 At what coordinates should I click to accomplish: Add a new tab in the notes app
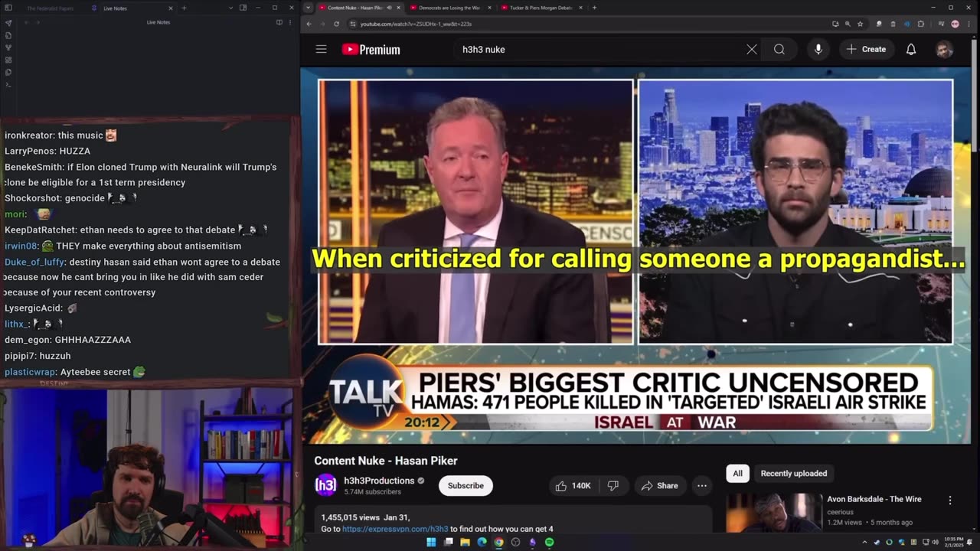tap(184, 8)
